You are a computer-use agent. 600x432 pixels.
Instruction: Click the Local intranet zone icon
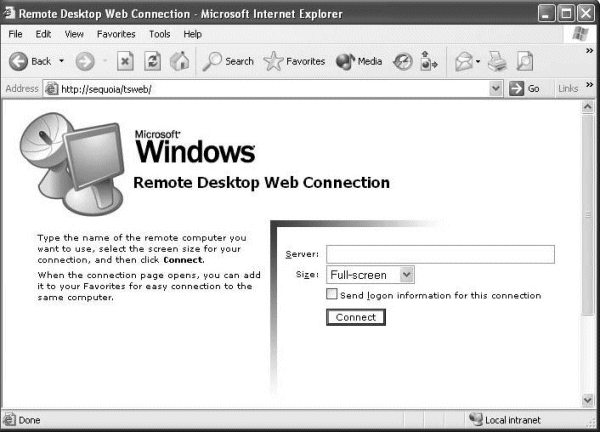476,419
